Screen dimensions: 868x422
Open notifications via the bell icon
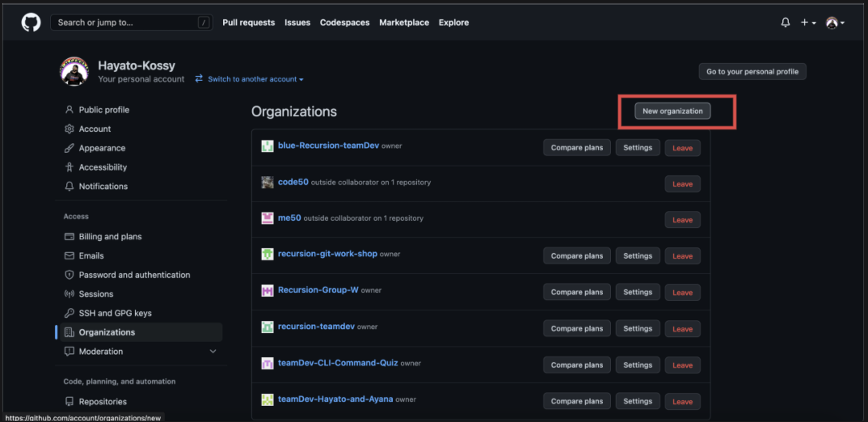(785, 22)
